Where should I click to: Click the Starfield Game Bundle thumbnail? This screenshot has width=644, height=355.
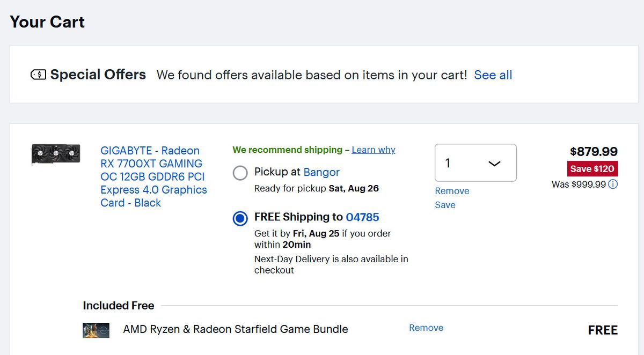[x=96, y=330]
